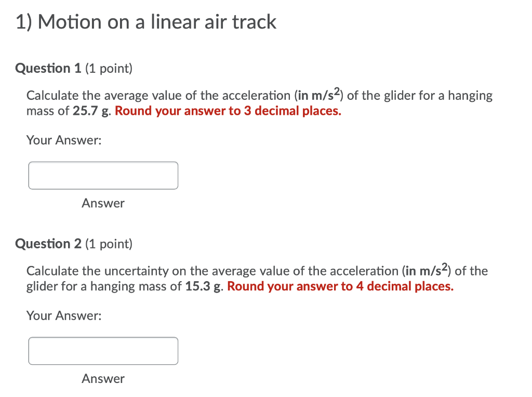Click the '(1 point)' text beside Question 1
Image resolution: width=532 pixels, height=397 pixels.
(x=108, y=68)
